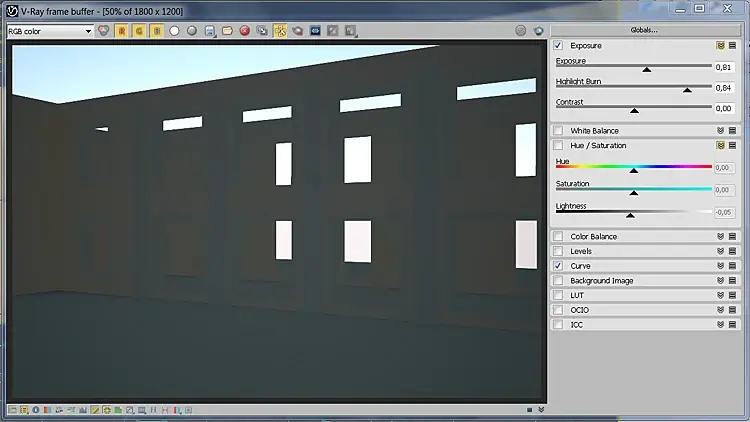Click the region render teapot icon
The image size is (750, 422).
[298, 31]
